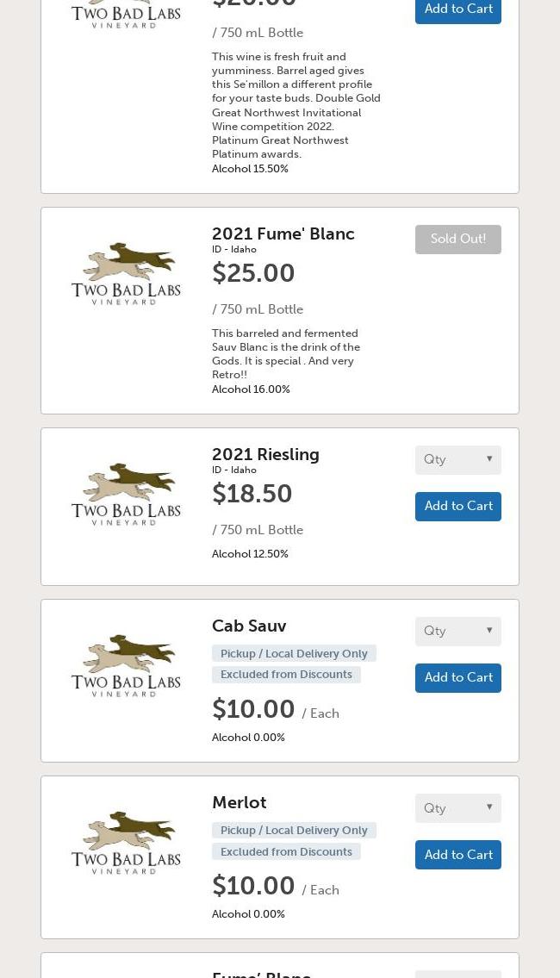Open the Merlot Qty dropdown
The width and height of the screenshot is (560, 978).
457,808
